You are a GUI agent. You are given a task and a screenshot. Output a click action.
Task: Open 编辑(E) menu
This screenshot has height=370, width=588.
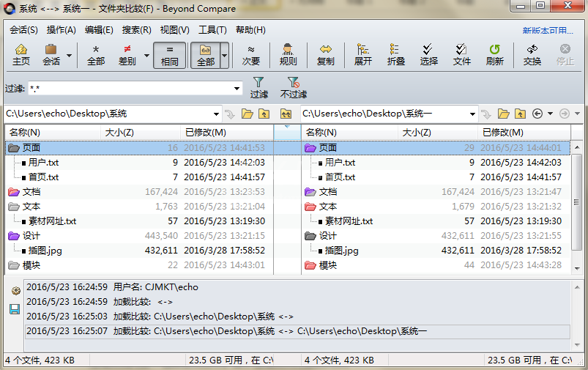99,30
